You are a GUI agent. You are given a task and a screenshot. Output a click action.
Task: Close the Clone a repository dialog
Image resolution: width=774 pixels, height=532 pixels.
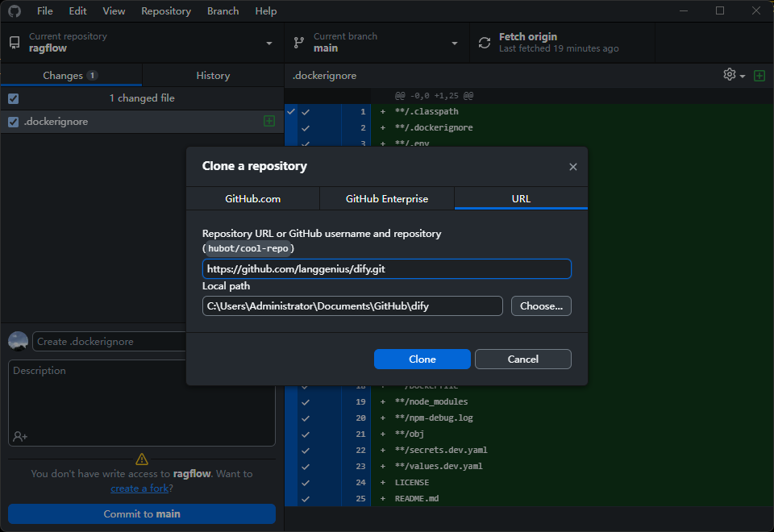(x=572, y=167)
